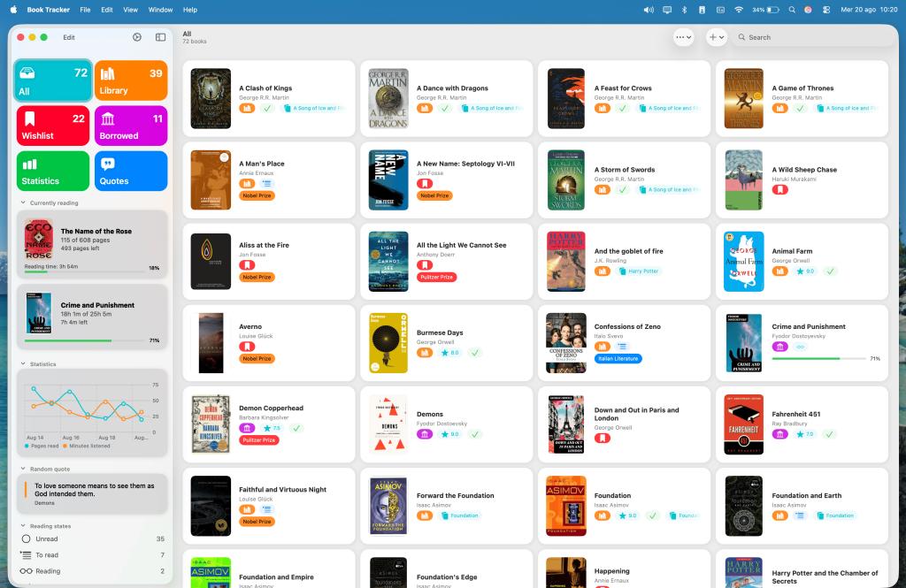Collapse the Currently reading section
This screenshot has width=906, height=588.
coord(23,203)
